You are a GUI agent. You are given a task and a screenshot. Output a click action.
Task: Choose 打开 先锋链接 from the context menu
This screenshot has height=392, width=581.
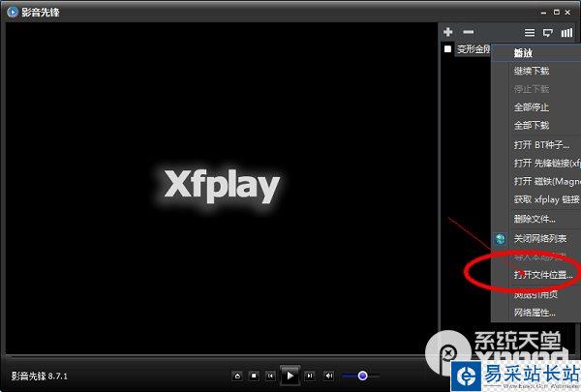point(535,163)
